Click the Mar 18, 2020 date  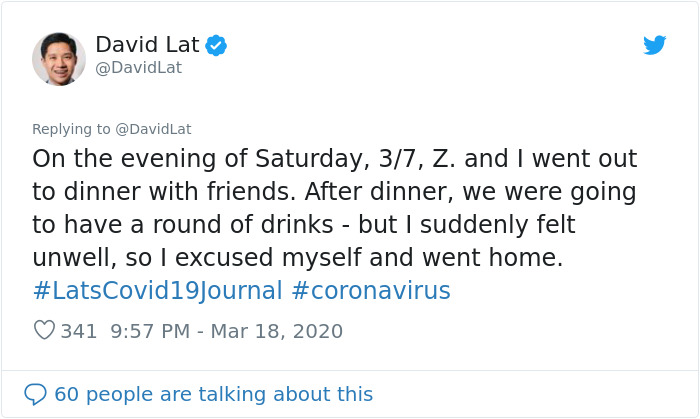278,331
